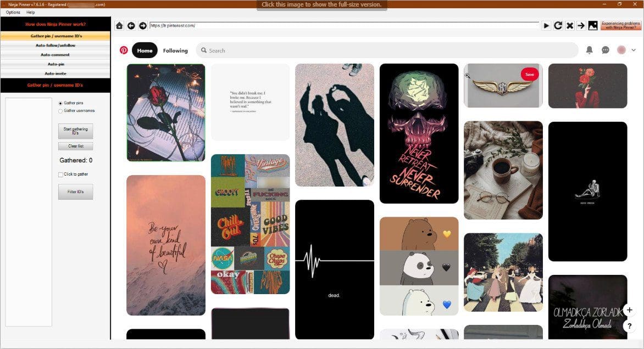
Task: Click the back navigation arrow icon
Action: (131, 25)
